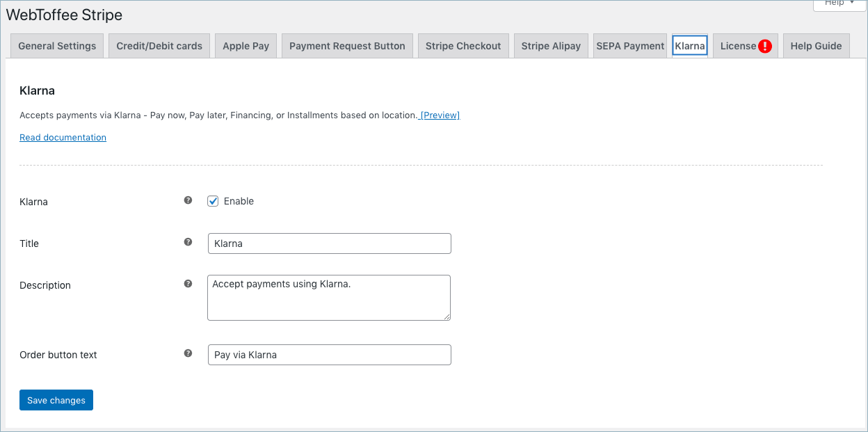The image size is (868, 432).
Task: Click the help icon next to Title
Action: click(x=188, y=242)
